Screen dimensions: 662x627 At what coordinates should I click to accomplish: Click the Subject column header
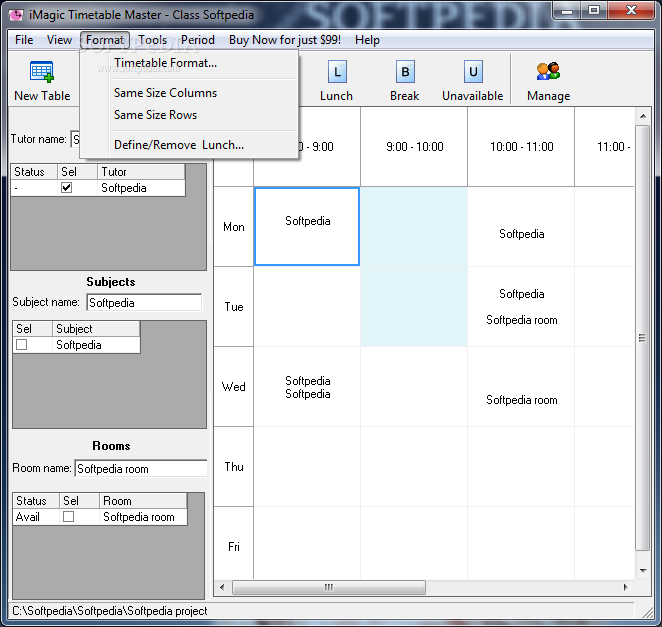point(96,328)
